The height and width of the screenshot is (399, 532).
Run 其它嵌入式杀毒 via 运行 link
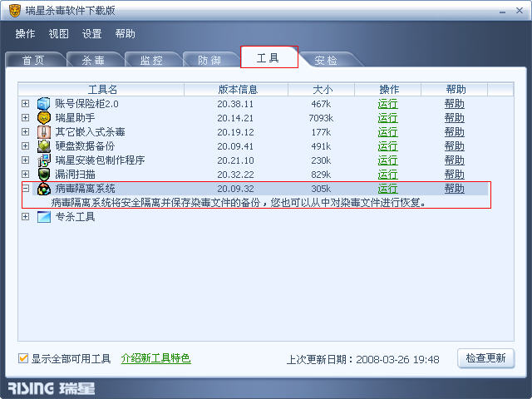click(388, 132)
